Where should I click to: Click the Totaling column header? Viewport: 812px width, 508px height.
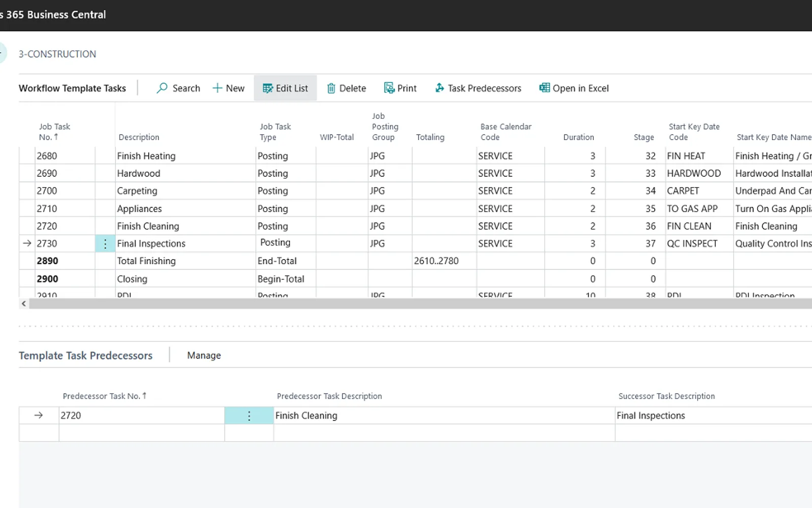point(430,137)
